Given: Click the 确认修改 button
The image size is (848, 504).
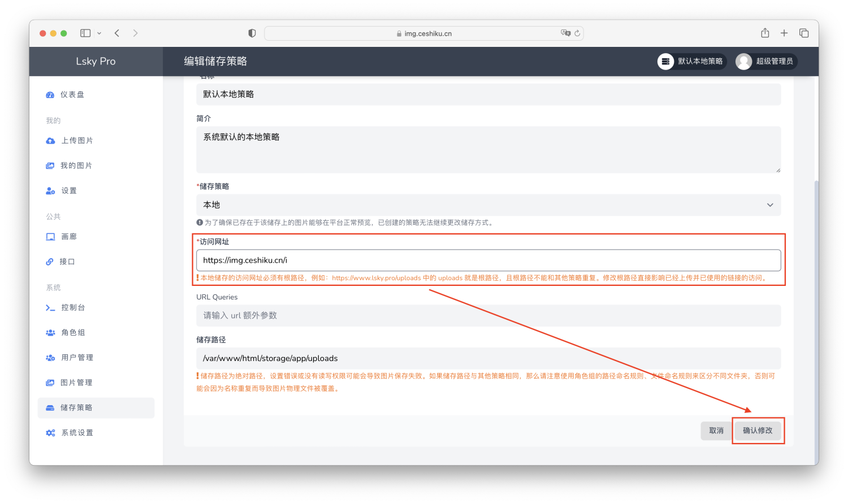Looking at the screenshot, I should coord(758,431).
